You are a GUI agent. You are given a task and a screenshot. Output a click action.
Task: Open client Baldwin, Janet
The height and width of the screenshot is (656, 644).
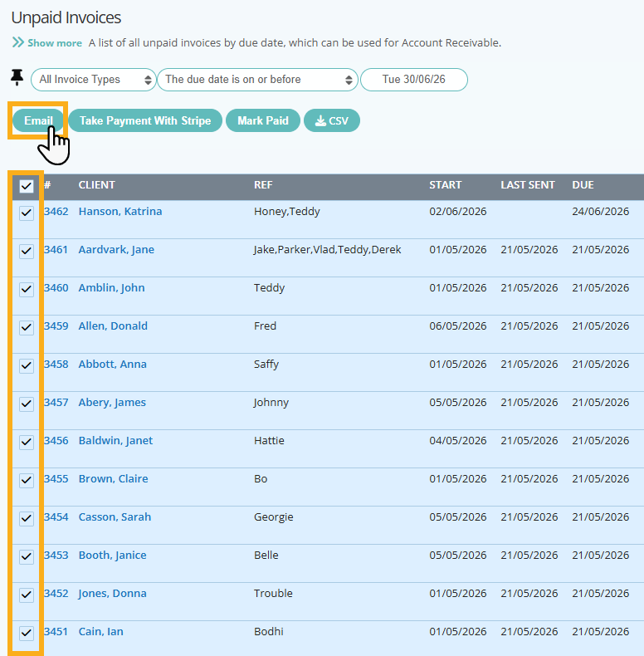tap(115, 441)
